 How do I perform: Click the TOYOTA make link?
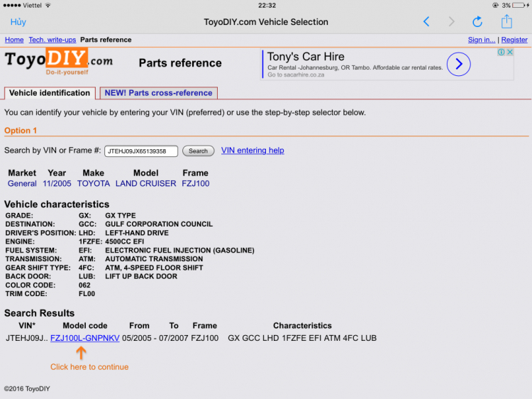94,183
